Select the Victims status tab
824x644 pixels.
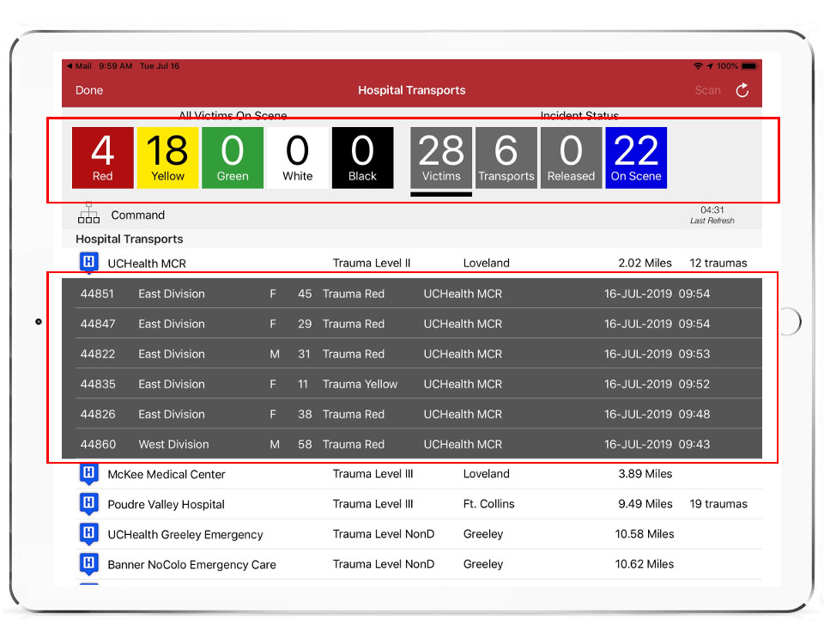(x=441, y=157)
